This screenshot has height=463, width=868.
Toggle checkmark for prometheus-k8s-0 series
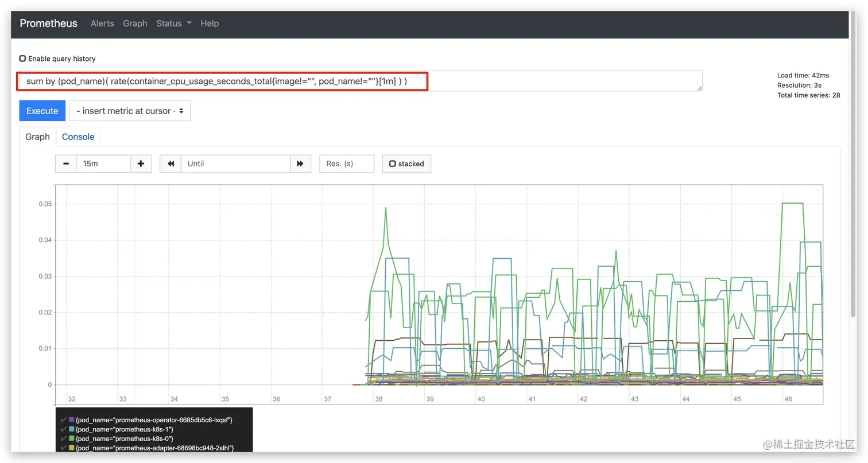coord(64,438)
